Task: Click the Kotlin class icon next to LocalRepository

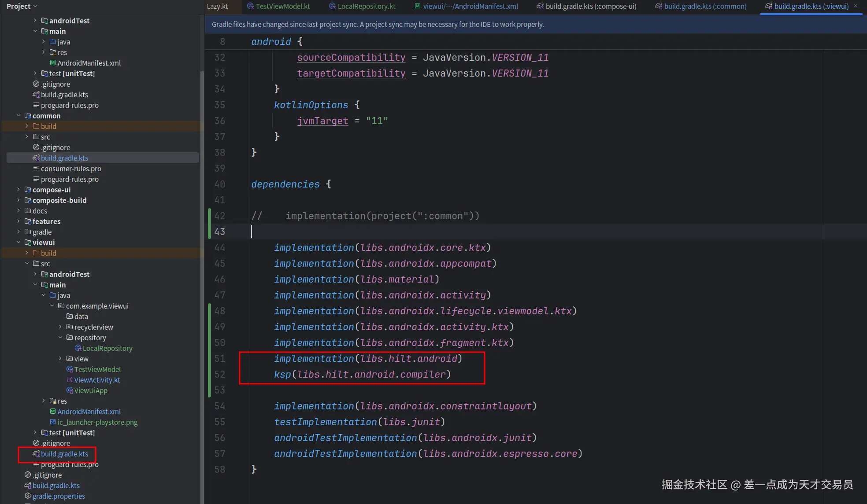Action: click(78, 348)
